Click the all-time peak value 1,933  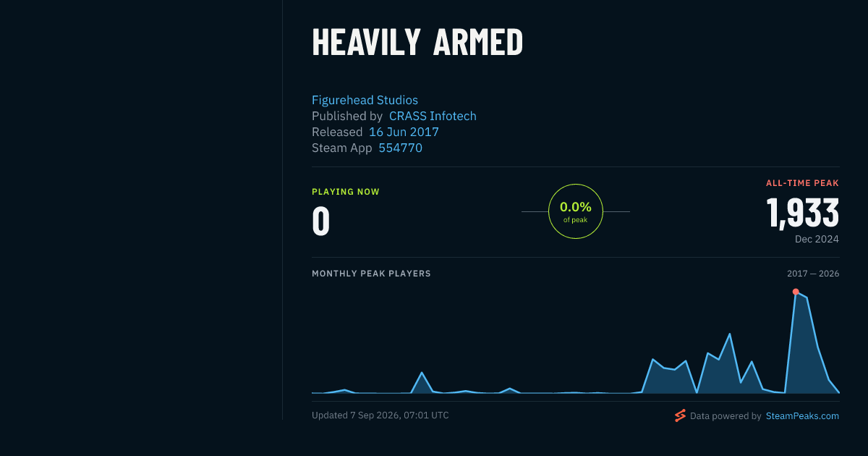coord(803,213)
